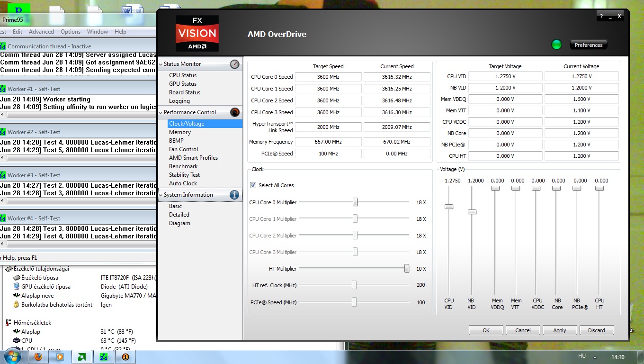Click the padlock icon for Burkolatba behatolás
Screen dimensions: 644x364
pyautogui.click(x=16, y=305)
